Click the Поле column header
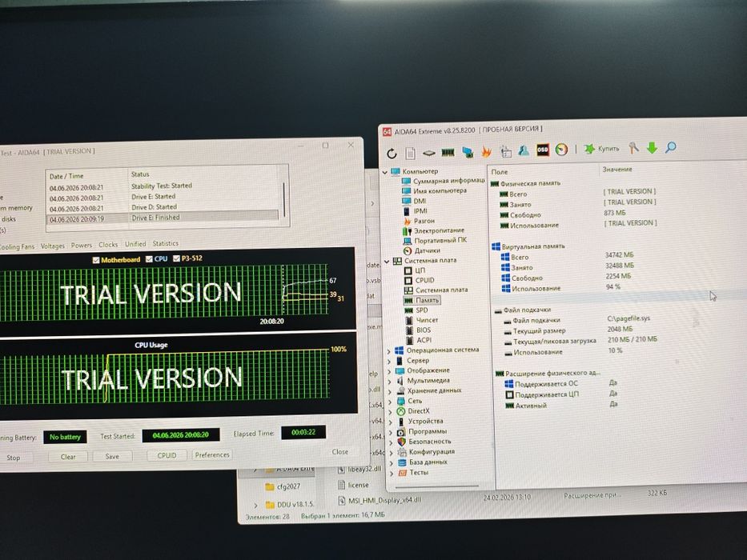 (500, 172)
